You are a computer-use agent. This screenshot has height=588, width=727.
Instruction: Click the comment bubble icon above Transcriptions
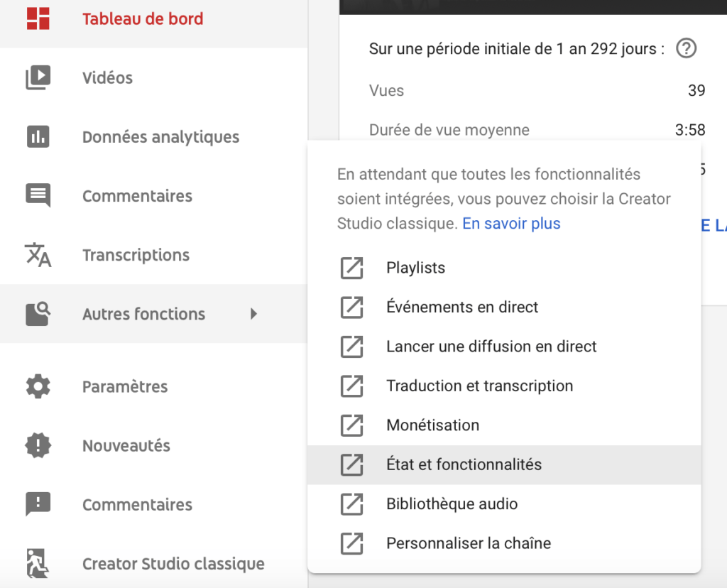point(38,195)
